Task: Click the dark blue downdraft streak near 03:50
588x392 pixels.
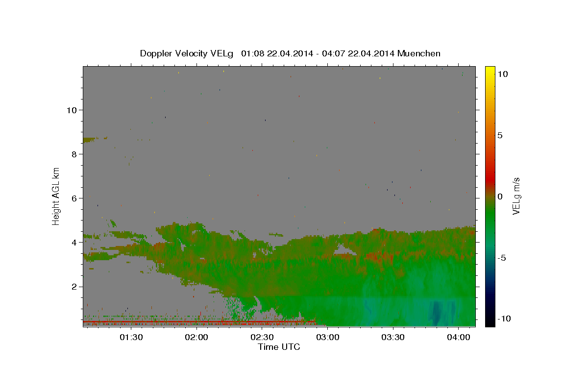Action: pos(436,312)
